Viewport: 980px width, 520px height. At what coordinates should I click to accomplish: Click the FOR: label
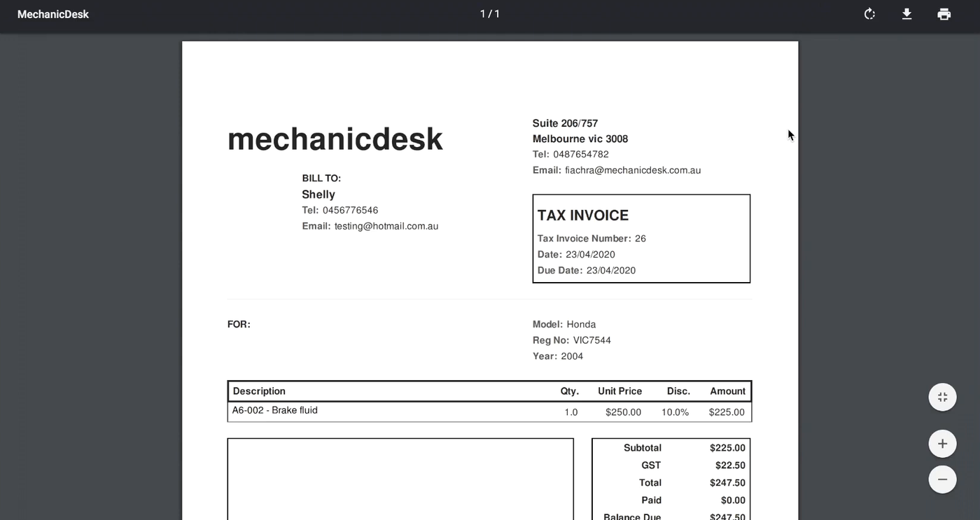coord(239,324)
